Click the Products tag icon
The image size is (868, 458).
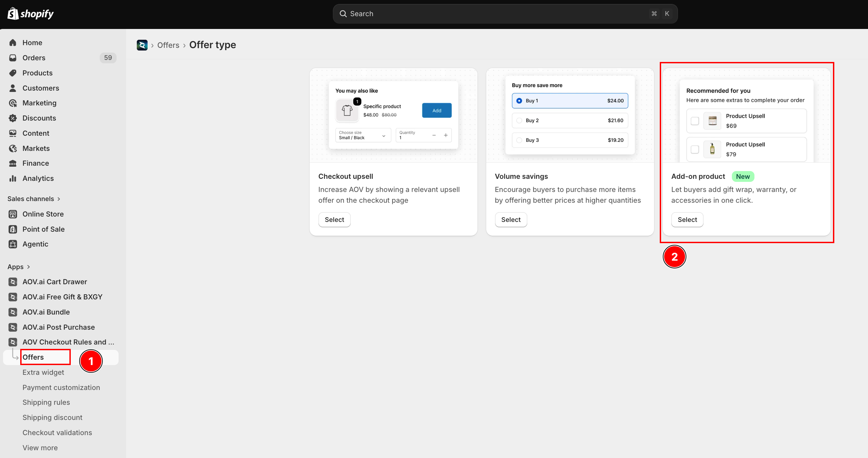(x=13, y=73)
